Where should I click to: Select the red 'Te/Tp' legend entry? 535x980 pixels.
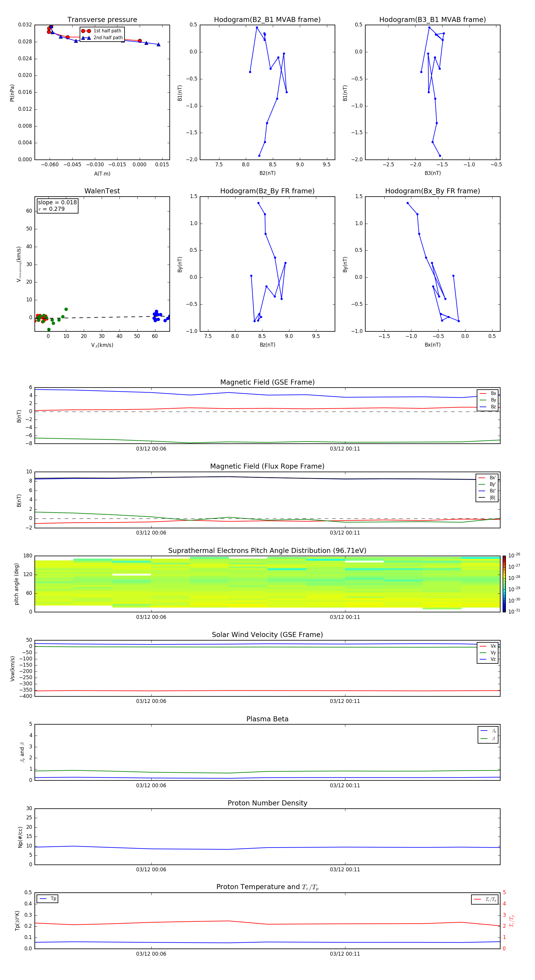pos(485,899)
